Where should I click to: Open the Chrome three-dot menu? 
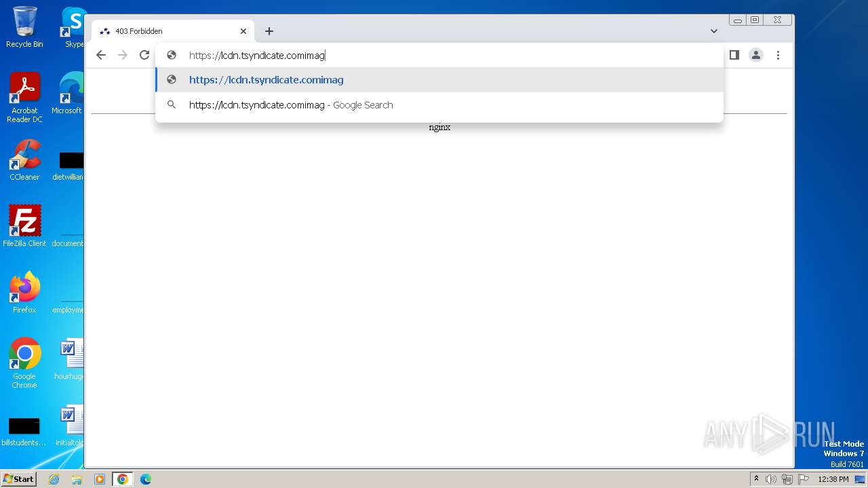[778, 55]
